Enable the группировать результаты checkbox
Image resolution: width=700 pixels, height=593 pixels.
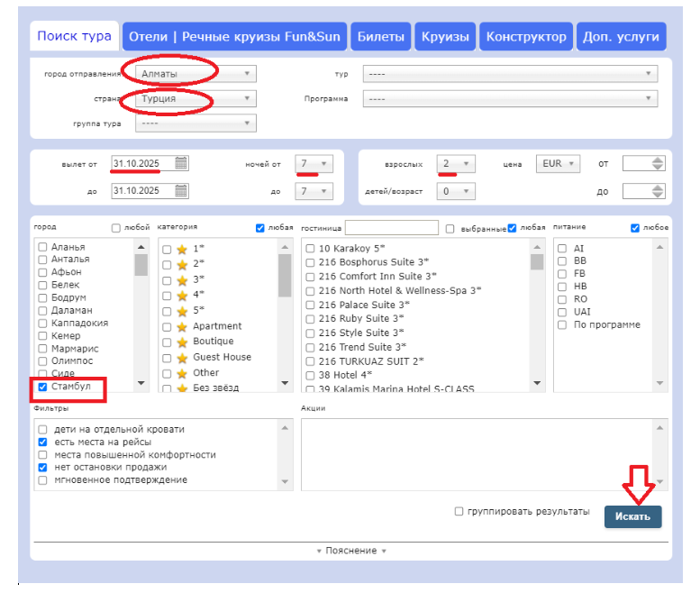[x=460, y=512]
